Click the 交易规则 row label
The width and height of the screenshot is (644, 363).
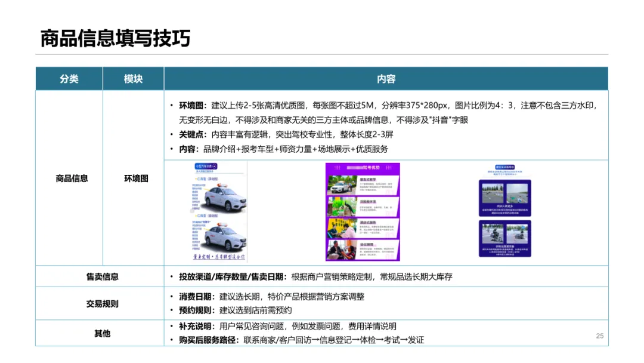click(x=103, y=304)
